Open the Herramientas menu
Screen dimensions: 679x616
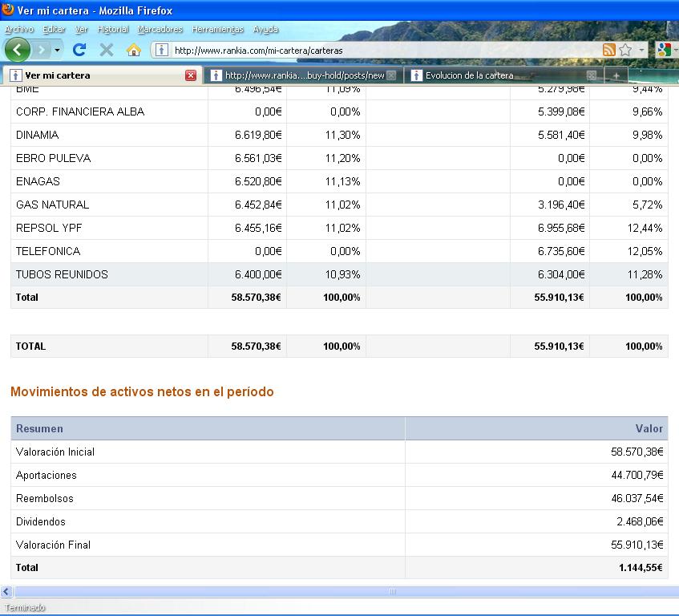click(x=217, y=29)
